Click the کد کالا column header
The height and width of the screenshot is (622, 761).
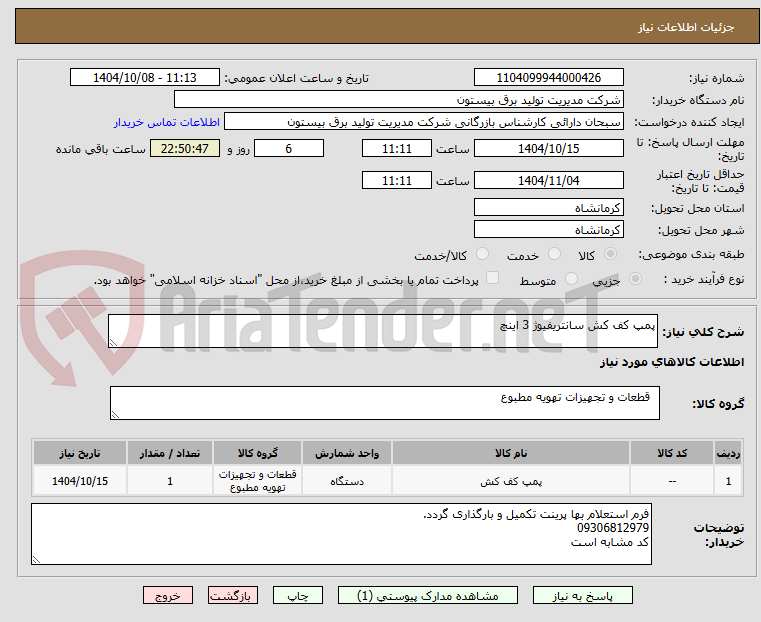[x=672, y=453]
